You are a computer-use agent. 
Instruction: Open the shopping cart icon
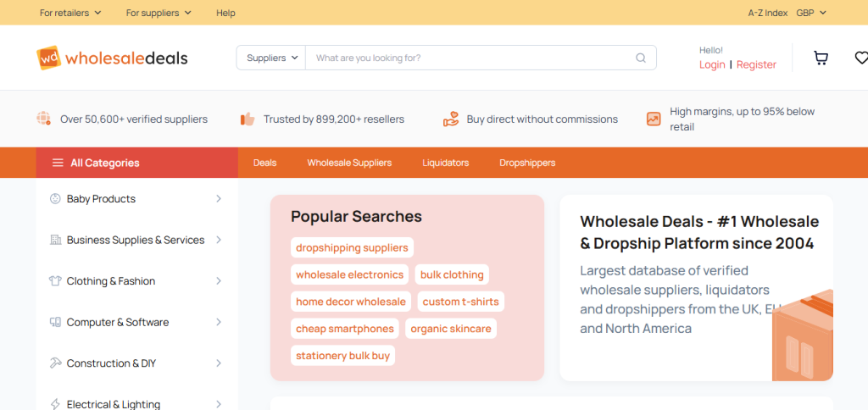point(821,58)
